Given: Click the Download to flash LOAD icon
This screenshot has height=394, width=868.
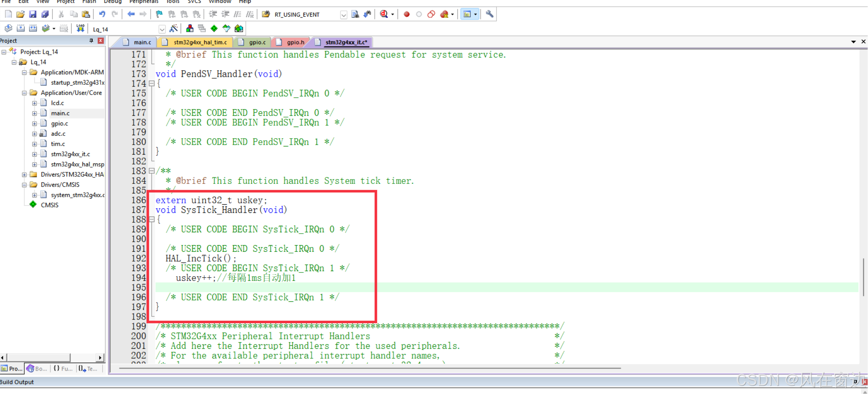Looking at the screenshot, I should click(x=80, y=29).
